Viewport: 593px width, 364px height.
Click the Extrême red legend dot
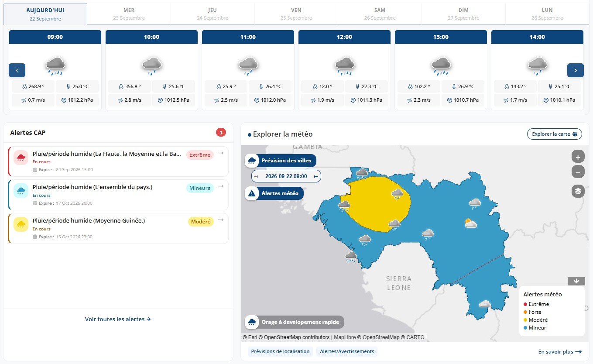[x=525, y=304]
